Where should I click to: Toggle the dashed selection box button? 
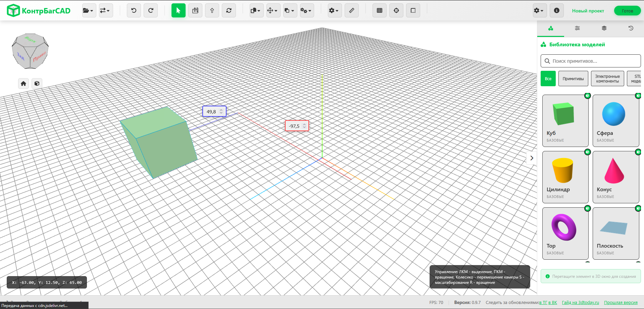coord(413,11)
